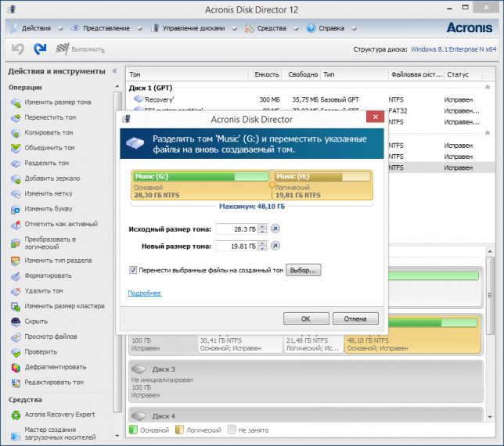Open Средства menu dropdown arrow

click(296, 29)
